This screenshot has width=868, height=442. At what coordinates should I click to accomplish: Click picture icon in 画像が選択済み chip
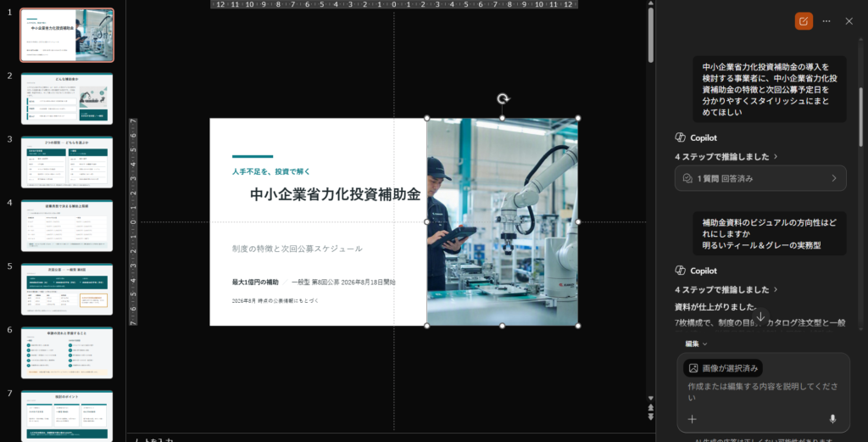point(693,368)
